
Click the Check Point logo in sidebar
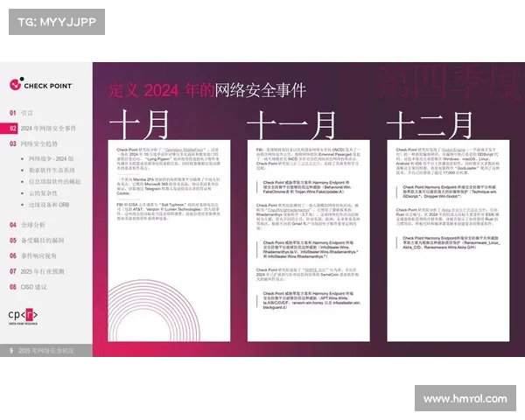41,84
